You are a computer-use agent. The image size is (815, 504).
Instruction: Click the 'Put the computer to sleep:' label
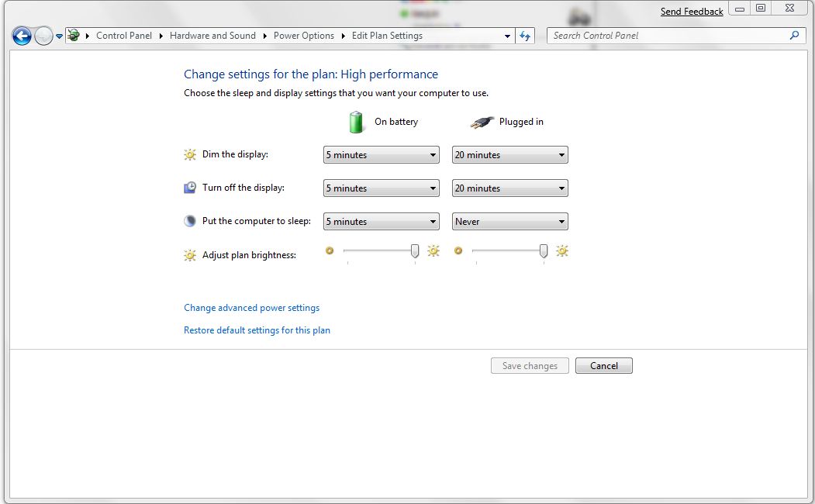[x=256, y=221]
